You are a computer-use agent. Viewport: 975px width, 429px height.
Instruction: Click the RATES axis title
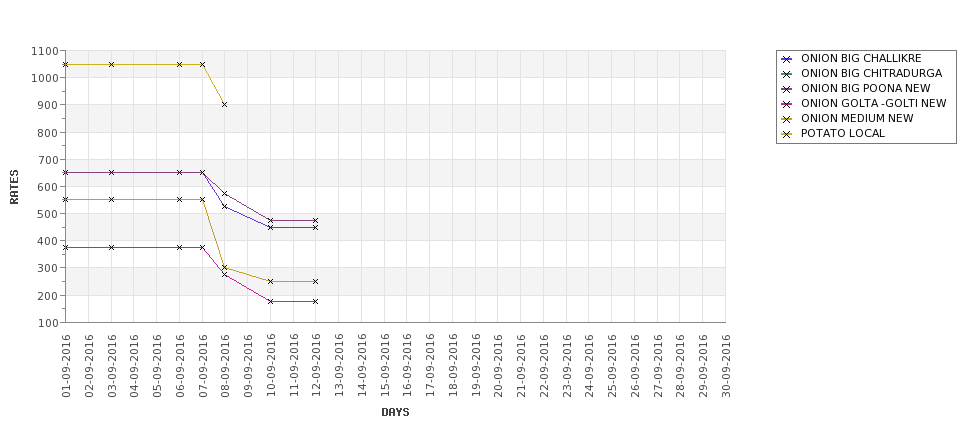[14, 187]
